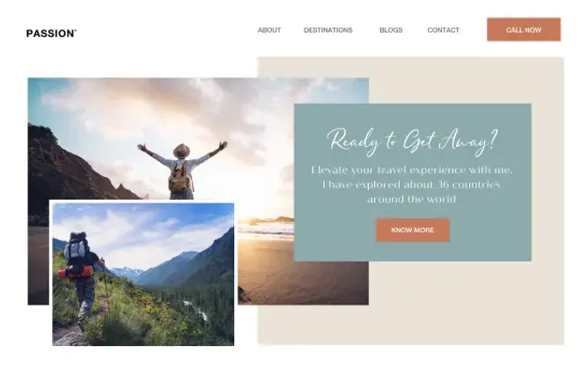
Task: Click the red sleeping roll on the hiker
Action: 76,272
